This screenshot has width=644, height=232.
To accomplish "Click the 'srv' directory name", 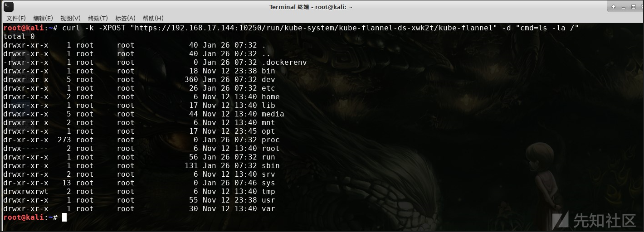I will coord(268,174).
